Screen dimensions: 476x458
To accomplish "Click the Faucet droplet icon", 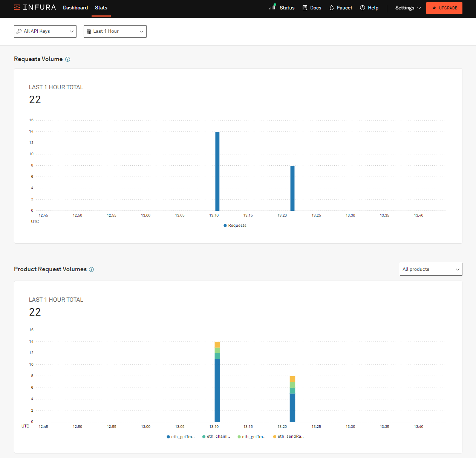I will click(332, 8).
